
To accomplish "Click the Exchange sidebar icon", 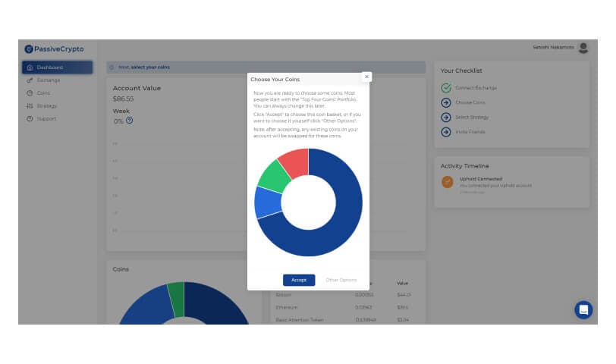I will pyautogui.click(x=30, y=80).
